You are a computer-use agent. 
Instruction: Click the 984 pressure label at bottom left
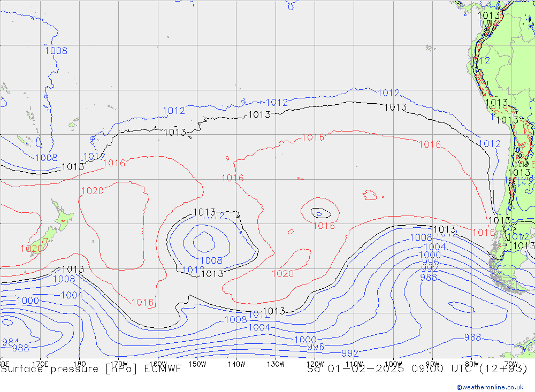[x=9, y=342]
